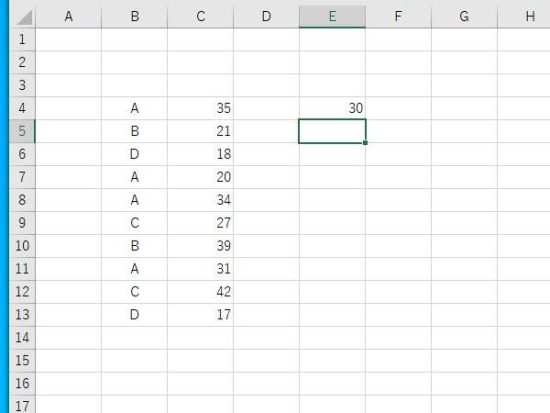
Task: Select cell C4 with value 35
Action: pos(201,108)
